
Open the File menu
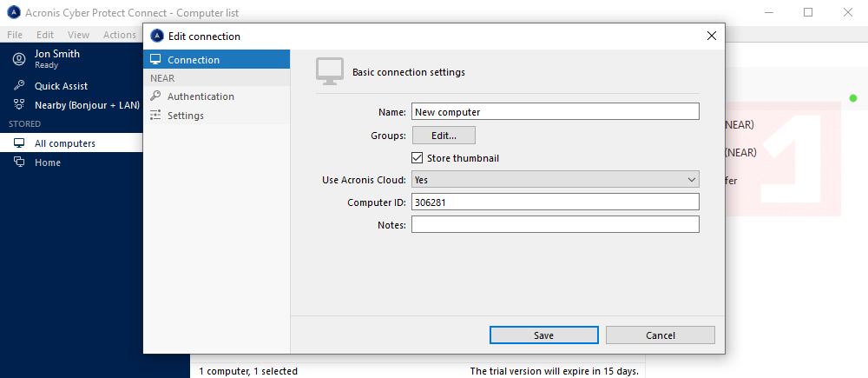pos(16,35)
